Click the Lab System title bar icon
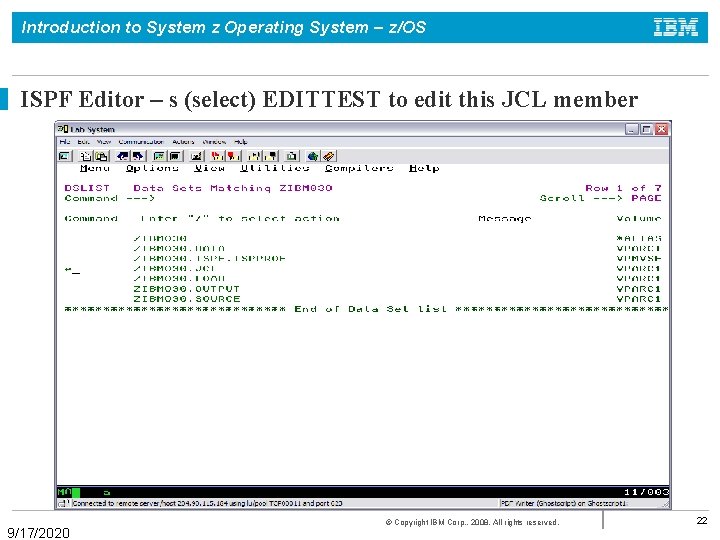Image resolution: width=720 pixels, height=540 pixels. [x=63, y=129]
